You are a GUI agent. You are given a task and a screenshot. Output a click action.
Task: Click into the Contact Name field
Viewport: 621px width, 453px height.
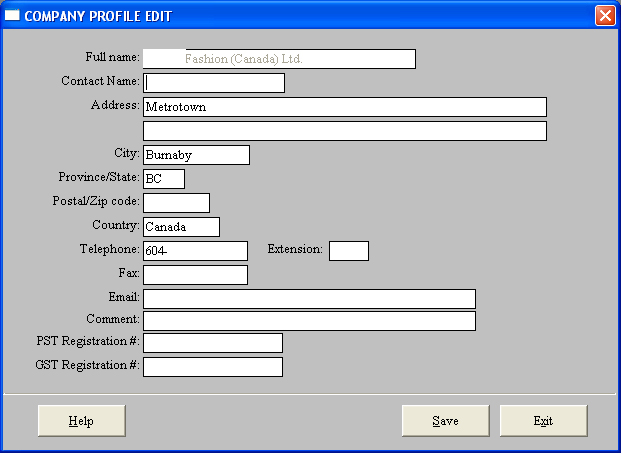point(214,83)
